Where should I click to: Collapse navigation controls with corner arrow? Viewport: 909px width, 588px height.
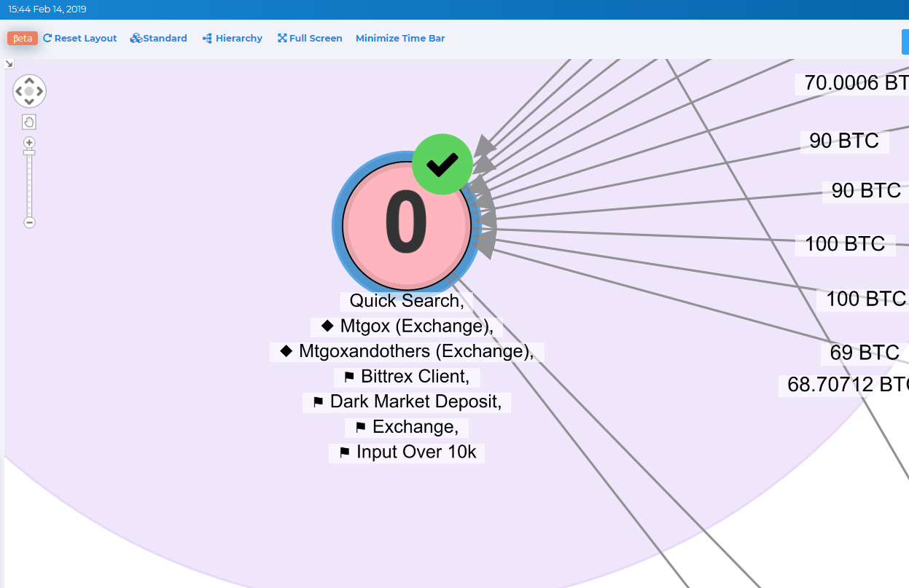pos(9,64)
